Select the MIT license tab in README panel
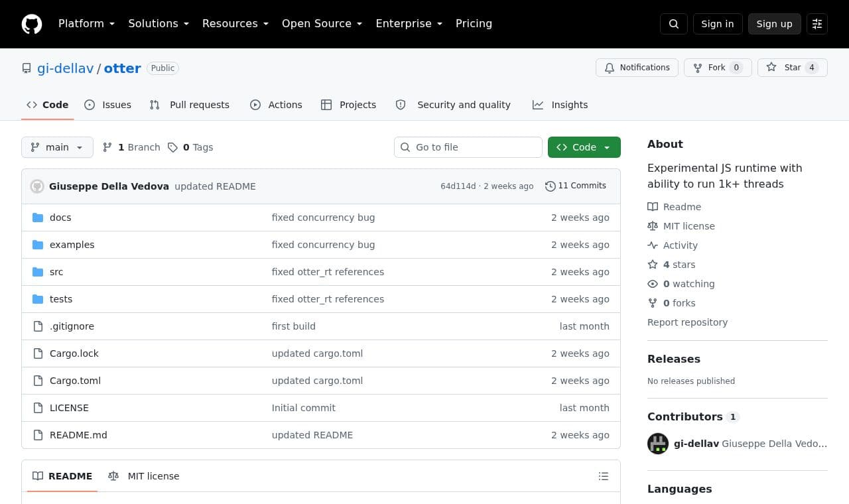The image size is (849, 504). pos(143,476)
